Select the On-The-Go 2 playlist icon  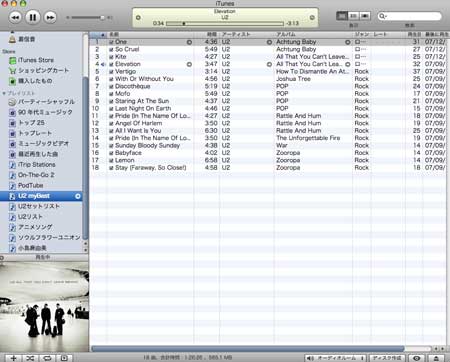click(12, 175)
